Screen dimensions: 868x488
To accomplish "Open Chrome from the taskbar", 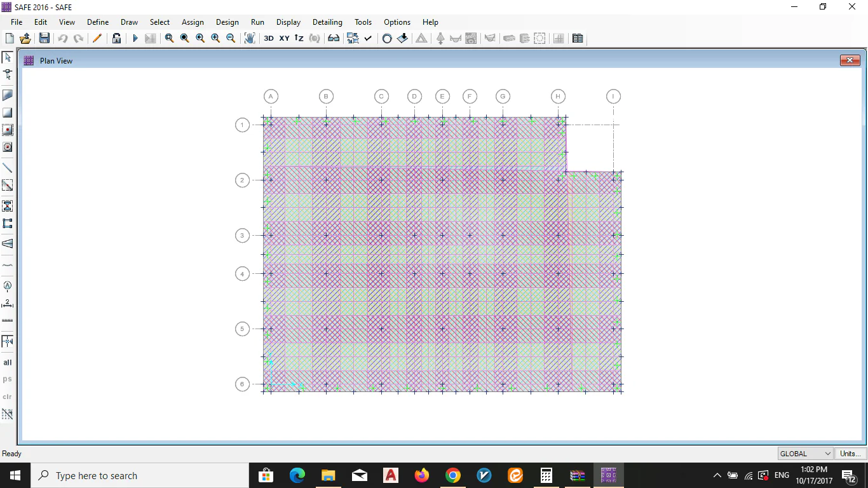I will click(x=452, y=475).
